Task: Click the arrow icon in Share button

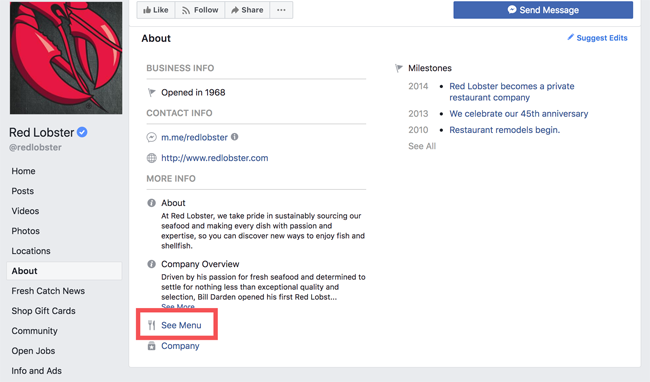Action: 235,10
